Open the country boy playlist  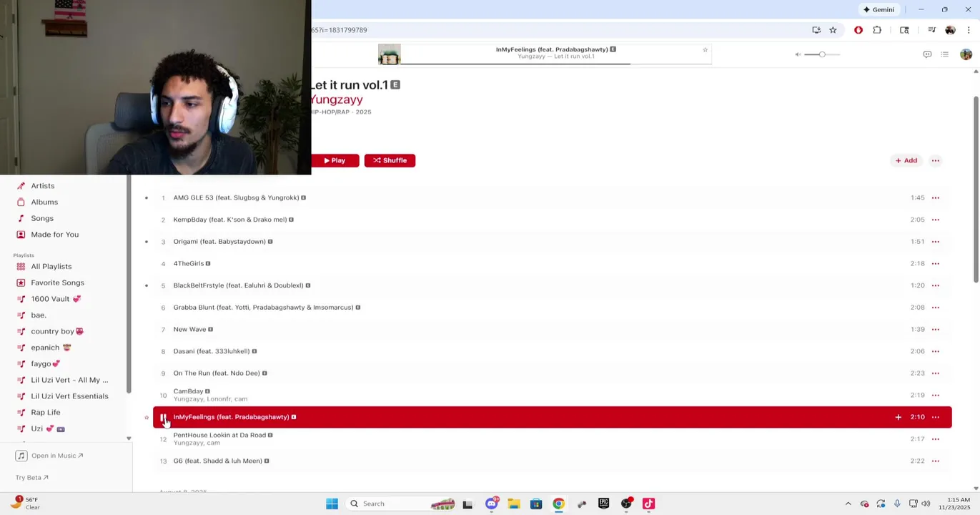tap(56, 331)
